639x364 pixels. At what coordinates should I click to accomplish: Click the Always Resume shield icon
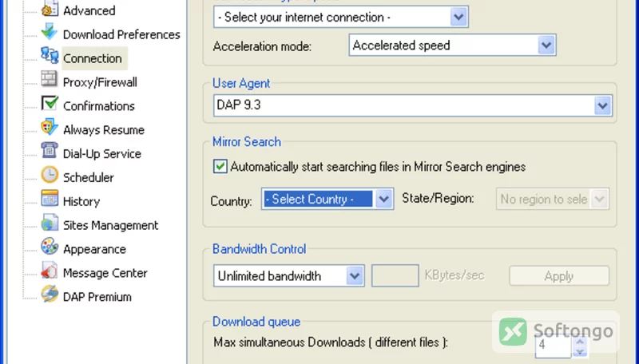50,127
